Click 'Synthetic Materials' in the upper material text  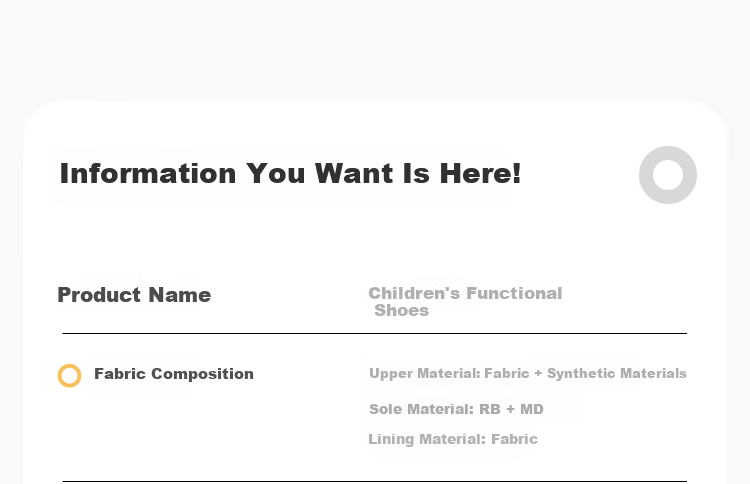click(x=617, y=373)
